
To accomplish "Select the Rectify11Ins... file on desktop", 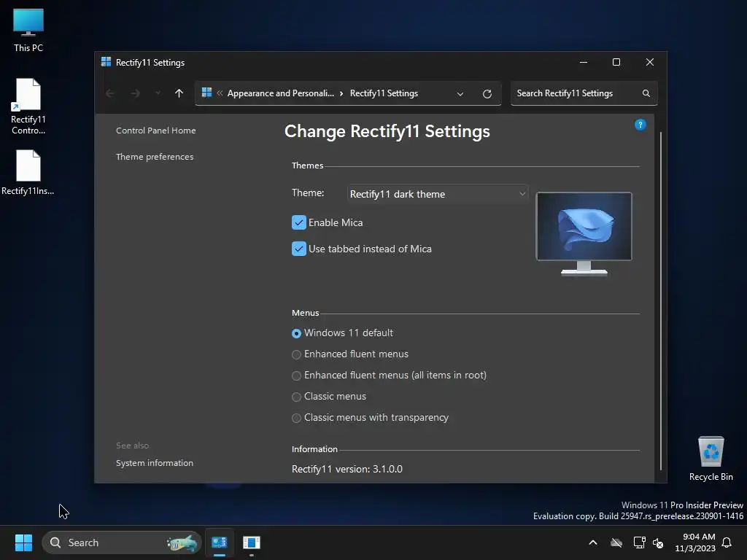I will 28,173.
